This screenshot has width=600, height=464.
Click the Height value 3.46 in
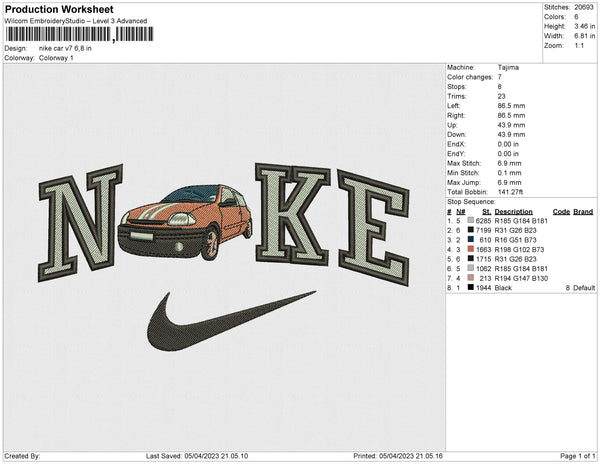coord(584,26)
